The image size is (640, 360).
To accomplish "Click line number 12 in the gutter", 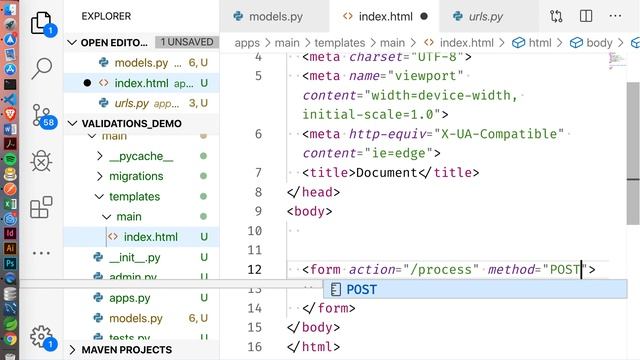I will click(254, 269).
